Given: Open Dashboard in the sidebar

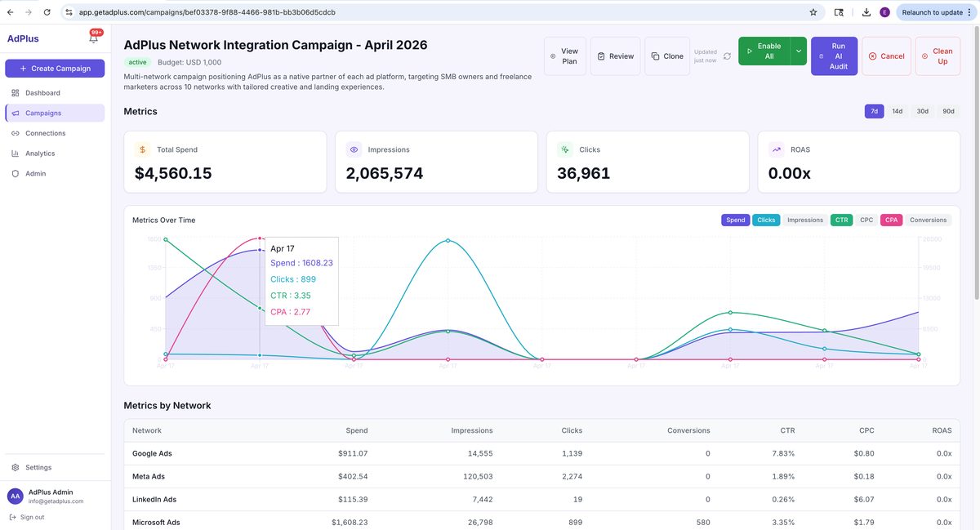Looking at the screenshot, I should (x=55, y=93).
